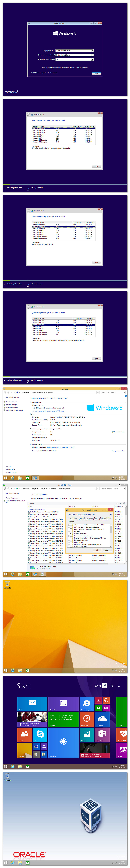Click Search Control Panel box in System window
This screenshot has width=130, height=868.
pyautogui.click(x=113, y=392)
